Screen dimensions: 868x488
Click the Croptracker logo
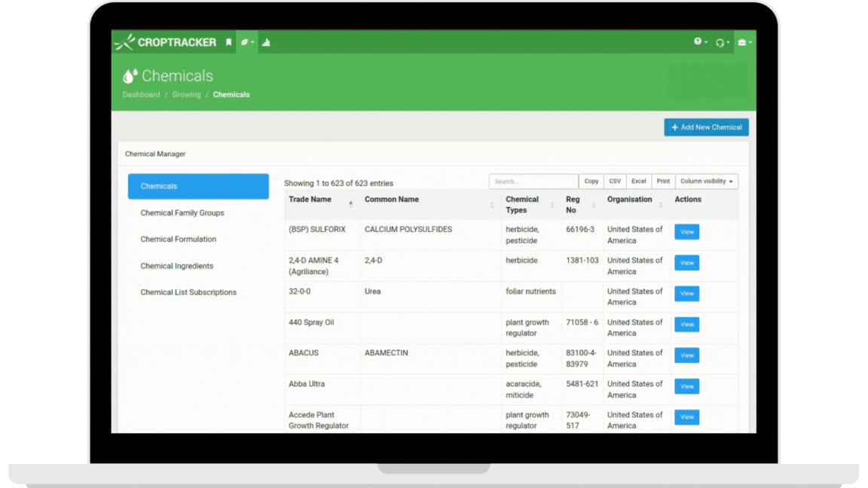tap(166, 42)
